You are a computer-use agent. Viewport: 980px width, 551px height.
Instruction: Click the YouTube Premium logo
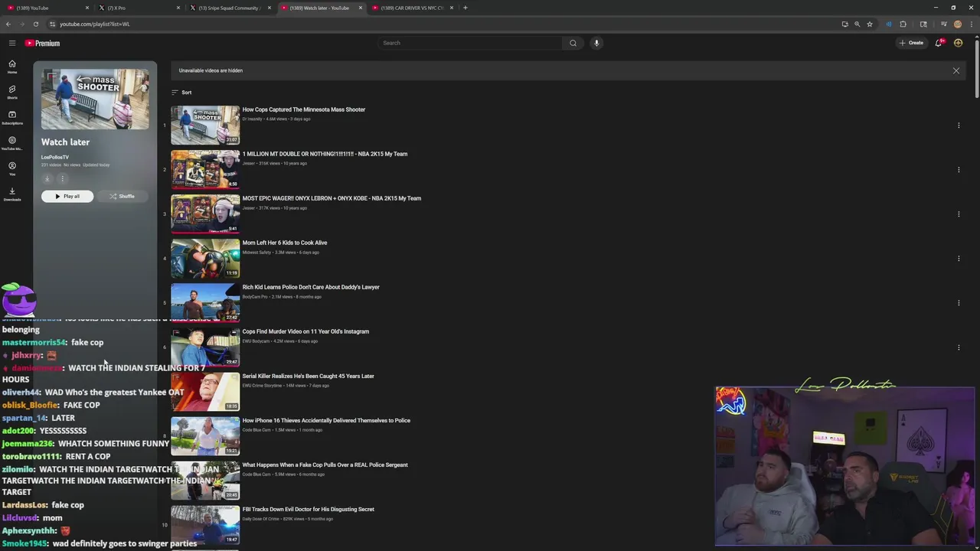(x=42, y=43)
